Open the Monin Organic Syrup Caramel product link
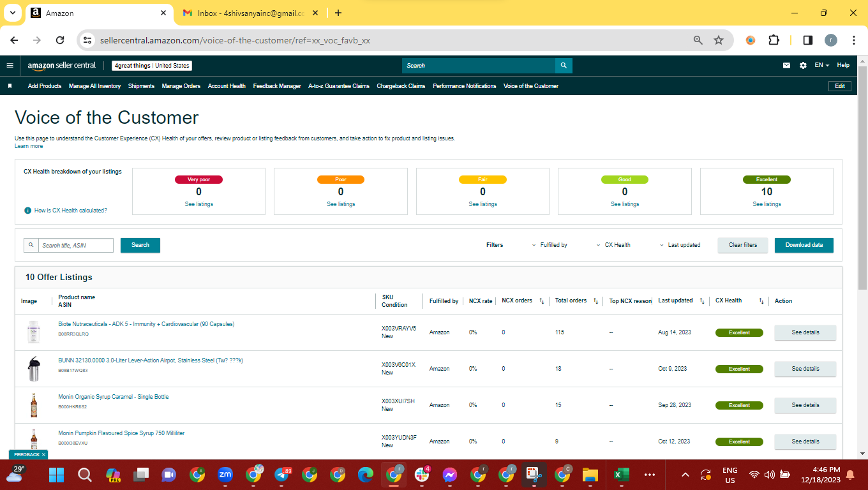The image size is (868, 490). pos(114,397)
